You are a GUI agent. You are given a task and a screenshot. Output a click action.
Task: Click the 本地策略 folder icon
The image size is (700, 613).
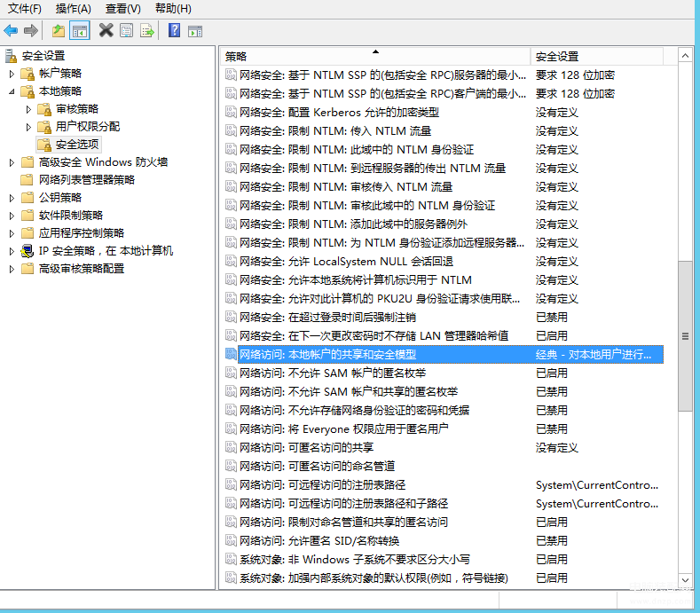pyautogui.click(x=28, y=91)
